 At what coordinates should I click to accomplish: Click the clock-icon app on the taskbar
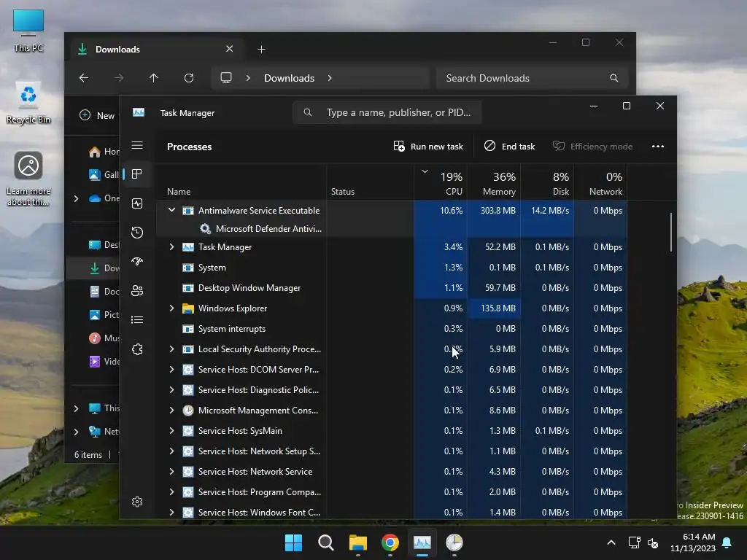click(x=454, y=542)
